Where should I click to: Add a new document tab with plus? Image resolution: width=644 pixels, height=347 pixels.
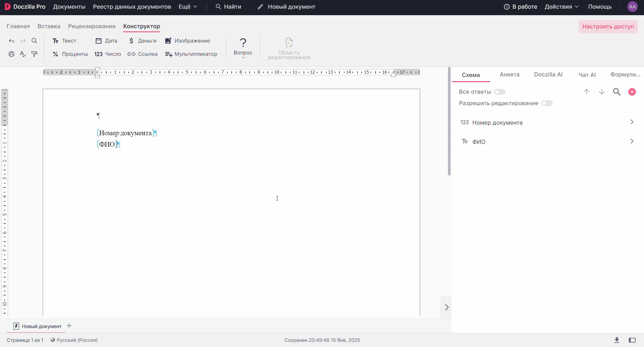click(69, 326)
